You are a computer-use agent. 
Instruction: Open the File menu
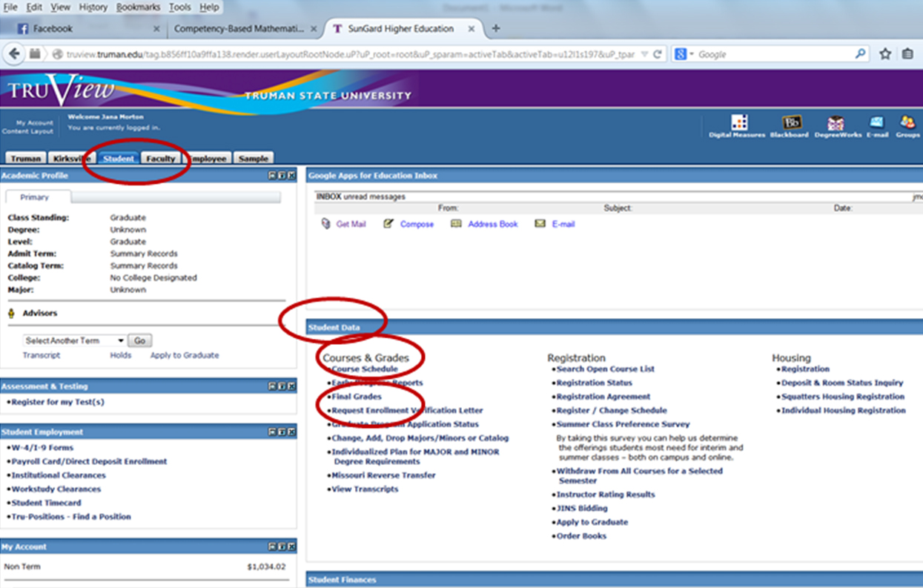[11, 7]
